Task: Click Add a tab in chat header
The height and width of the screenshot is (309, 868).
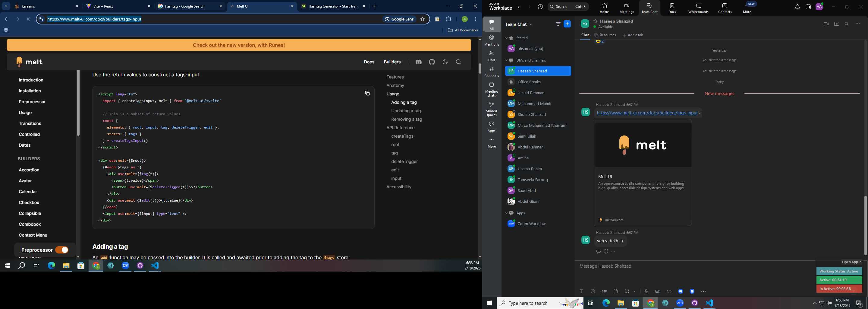Action: click(633, 35)
